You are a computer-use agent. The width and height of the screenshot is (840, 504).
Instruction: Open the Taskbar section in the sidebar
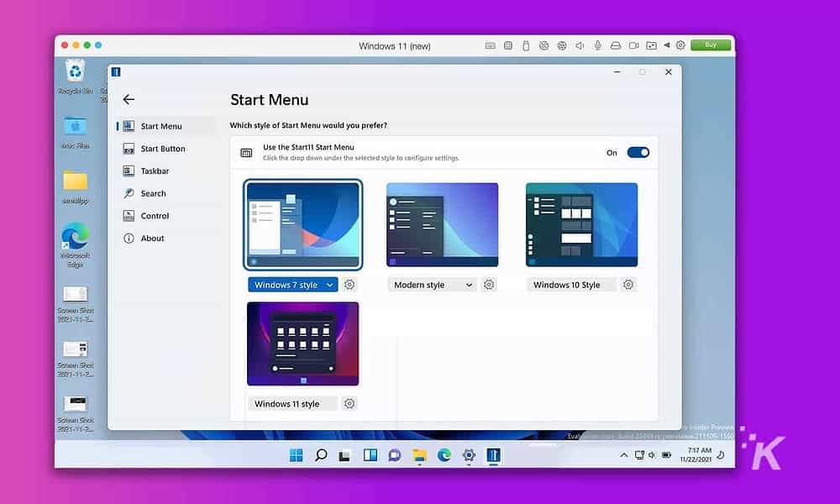coord(154,171)
